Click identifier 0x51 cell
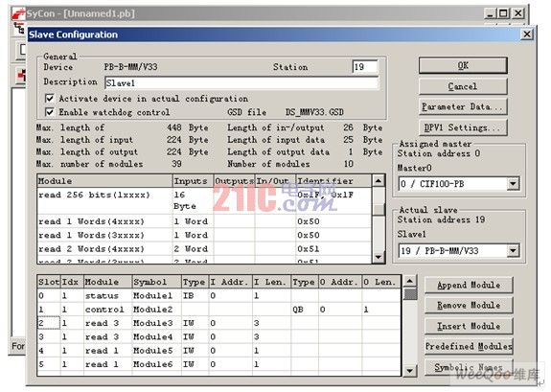Viewport: 551px width, 392px height. (333, 248)
